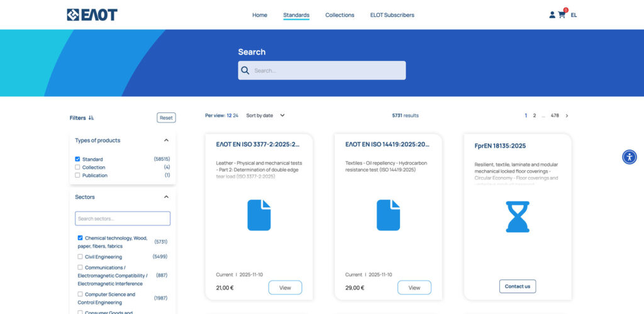
Task: Uncheck the Standard product type checkbox
Action: 77,160
